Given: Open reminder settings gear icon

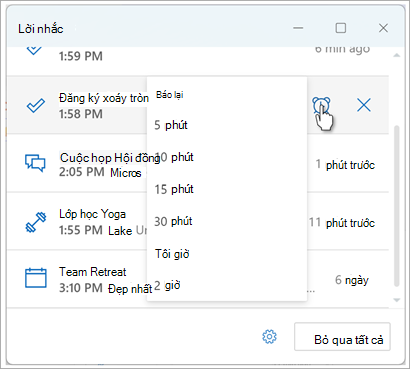Looking at the screenshot, I should [x=269, y=337].
